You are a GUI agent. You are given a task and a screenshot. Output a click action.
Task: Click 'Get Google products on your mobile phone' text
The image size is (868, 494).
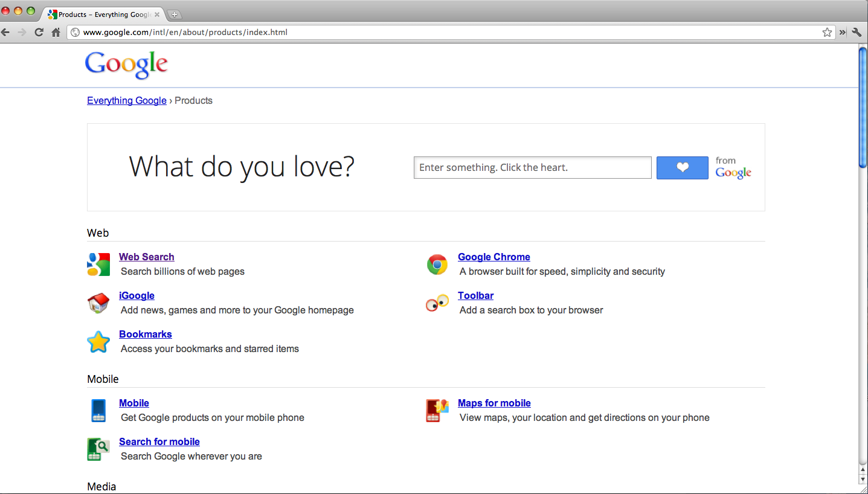[x=213, y=417]
